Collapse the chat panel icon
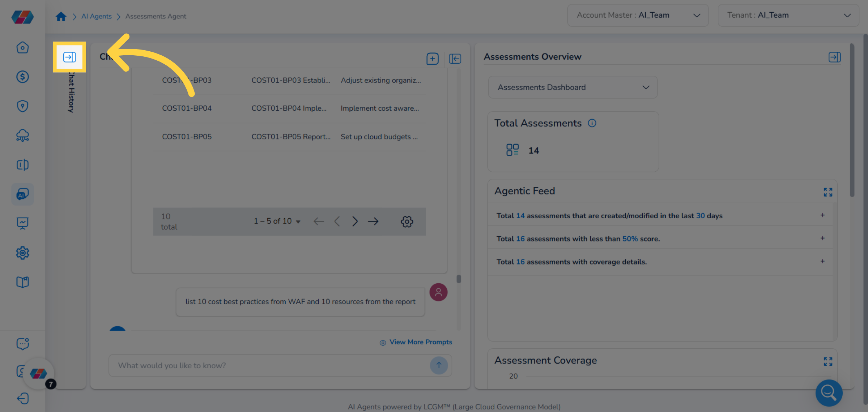The image size is (868, 412). tap(455, 59)
